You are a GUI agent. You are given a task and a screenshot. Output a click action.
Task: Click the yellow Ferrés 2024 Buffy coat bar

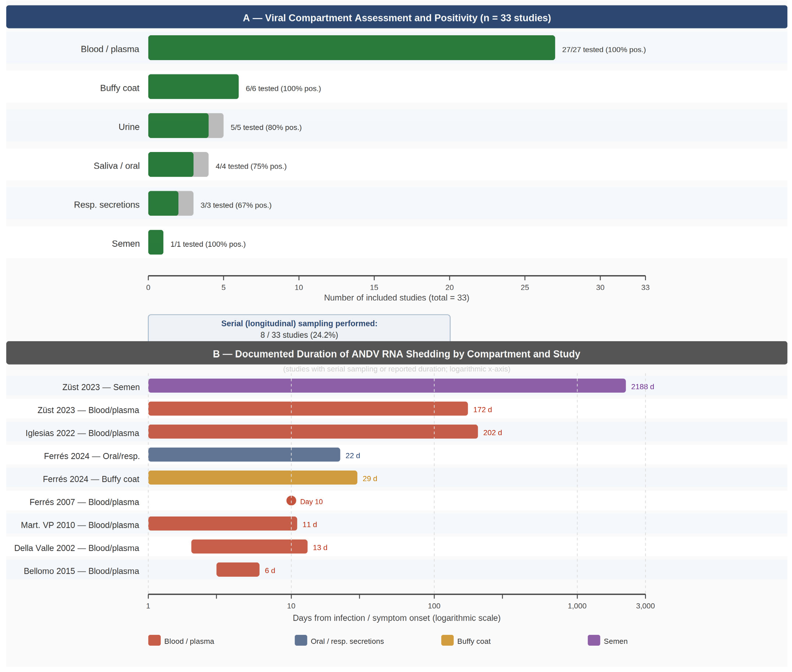point(252,477)
